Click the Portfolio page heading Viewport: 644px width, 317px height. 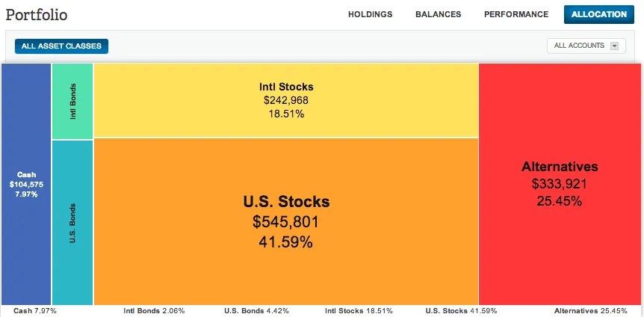click(x=37, y=15)
